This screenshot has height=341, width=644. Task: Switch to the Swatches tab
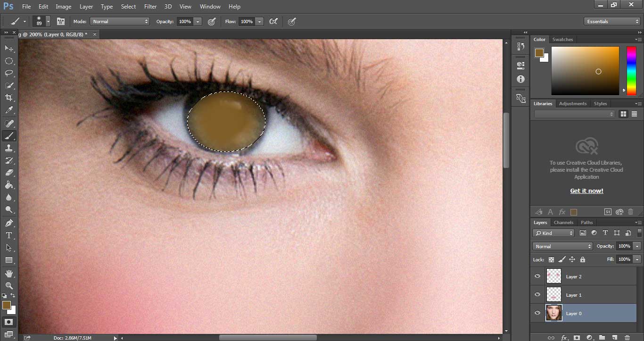562,40
